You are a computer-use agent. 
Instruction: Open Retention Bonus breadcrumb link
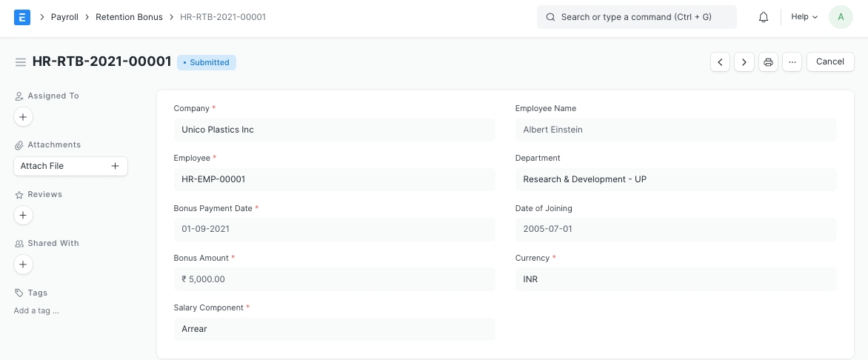(x=129, y=17)
